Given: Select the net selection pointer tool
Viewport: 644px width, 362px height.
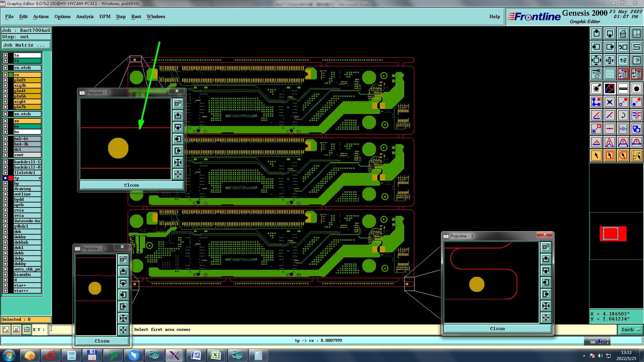Looking at the screenshot, I should click(x=636, y=156).
